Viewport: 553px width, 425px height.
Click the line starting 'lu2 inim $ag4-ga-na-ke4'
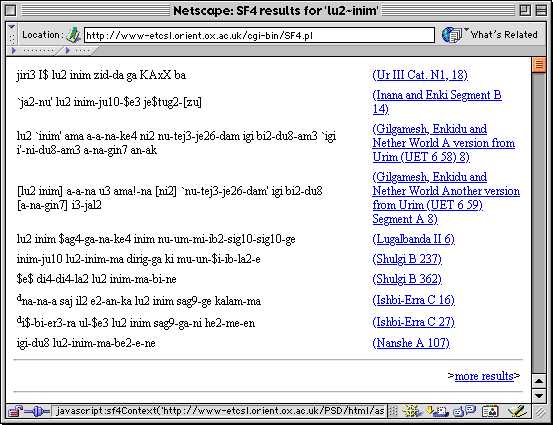(156, 239)
